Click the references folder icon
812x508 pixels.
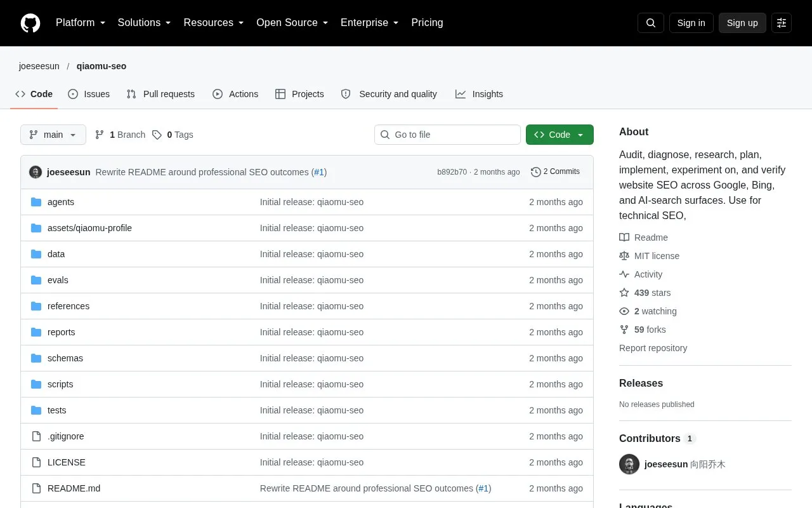36,306
